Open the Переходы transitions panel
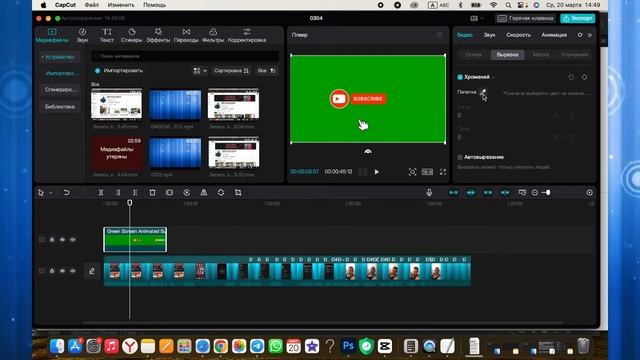The image size is (640, 360). (x=186, y=35)
